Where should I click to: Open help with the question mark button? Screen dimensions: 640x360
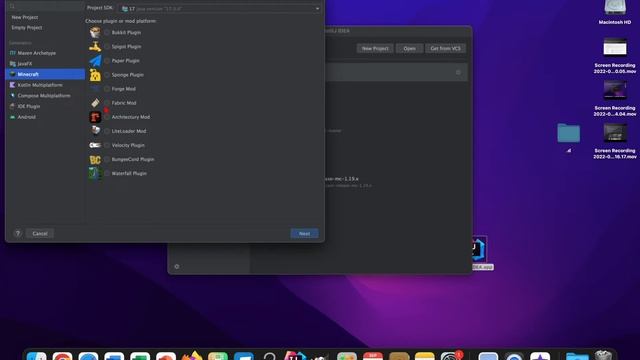tap(18, 233)
